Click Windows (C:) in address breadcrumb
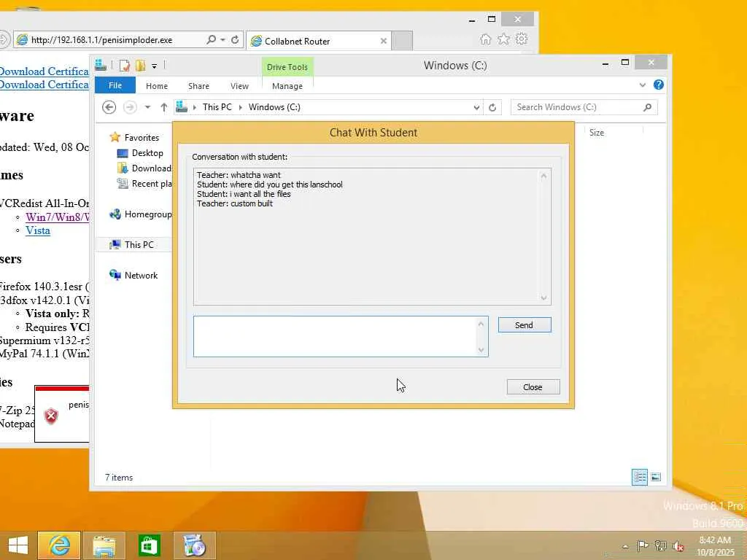This screenshot has width=747, height=560. click(x=274, y=107)
